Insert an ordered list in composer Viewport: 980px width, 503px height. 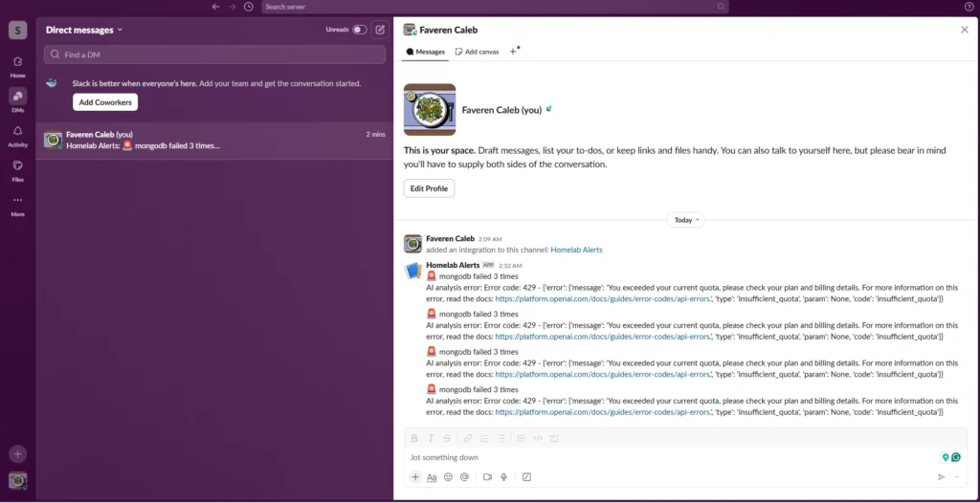483,439
